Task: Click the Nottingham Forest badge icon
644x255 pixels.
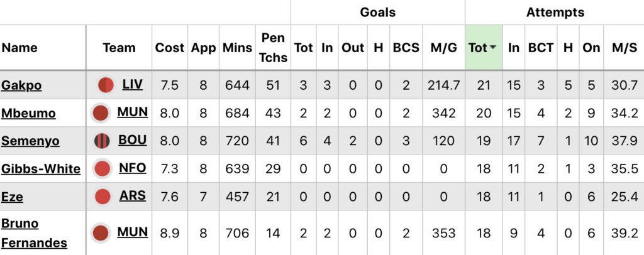Action: point(101,168)
